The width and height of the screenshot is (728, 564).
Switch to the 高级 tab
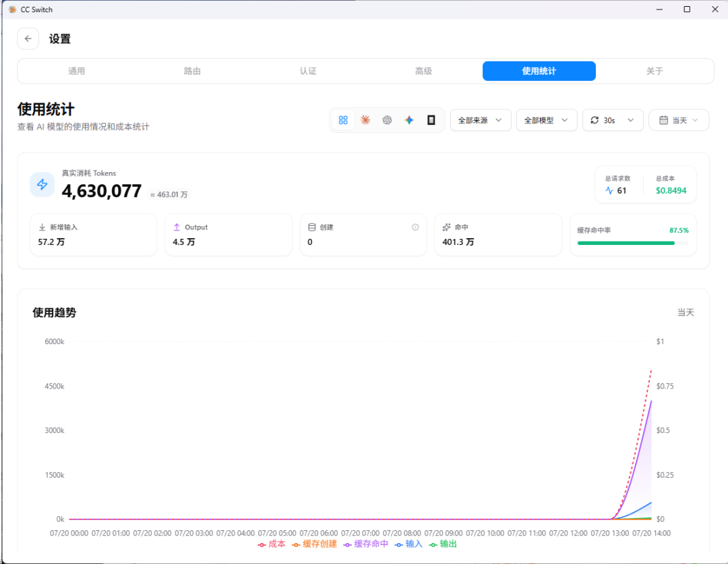coord(423,71)
